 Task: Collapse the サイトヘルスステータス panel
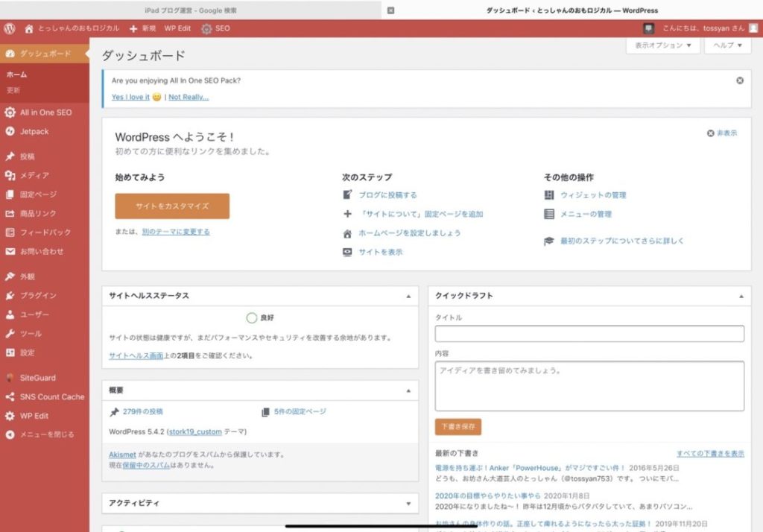tap(408, 296)
